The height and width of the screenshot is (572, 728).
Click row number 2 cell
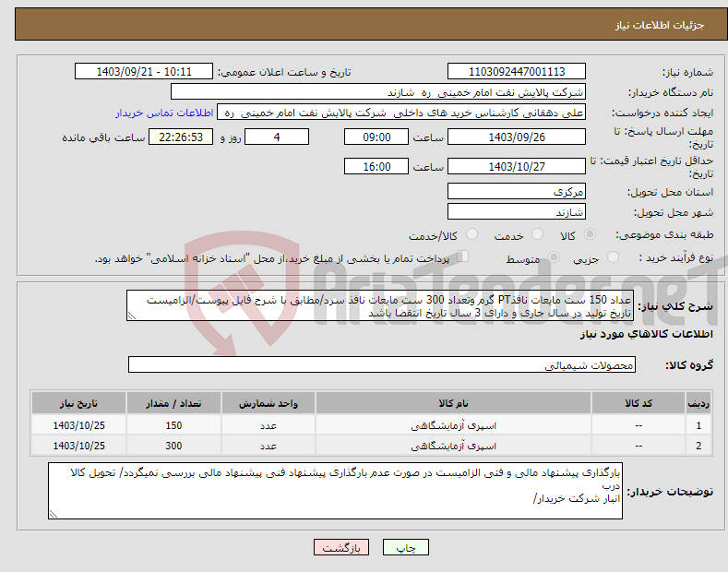[698, 446]
